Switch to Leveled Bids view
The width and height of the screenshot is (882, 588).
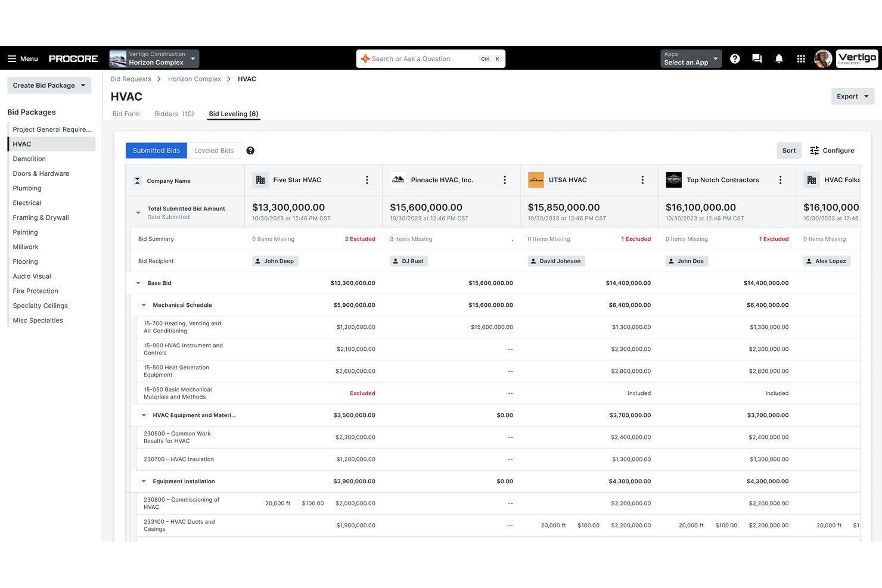(x=214, y=151)
